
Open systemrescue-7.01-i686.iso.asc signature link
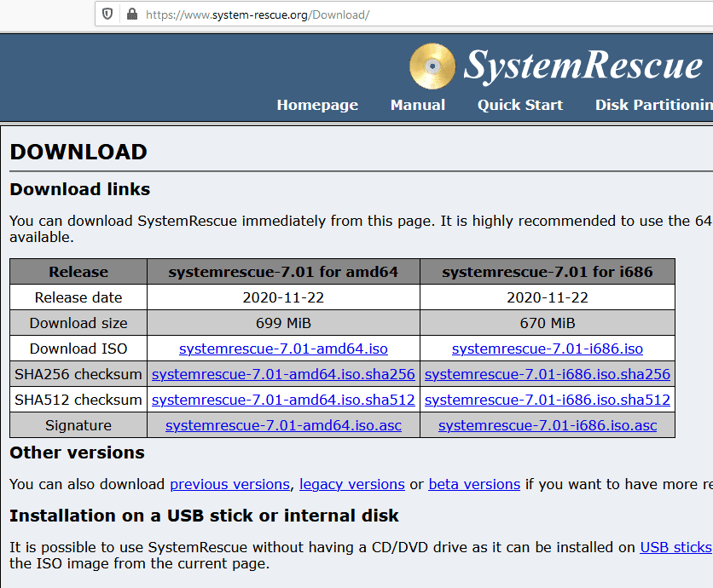point(548,425)
